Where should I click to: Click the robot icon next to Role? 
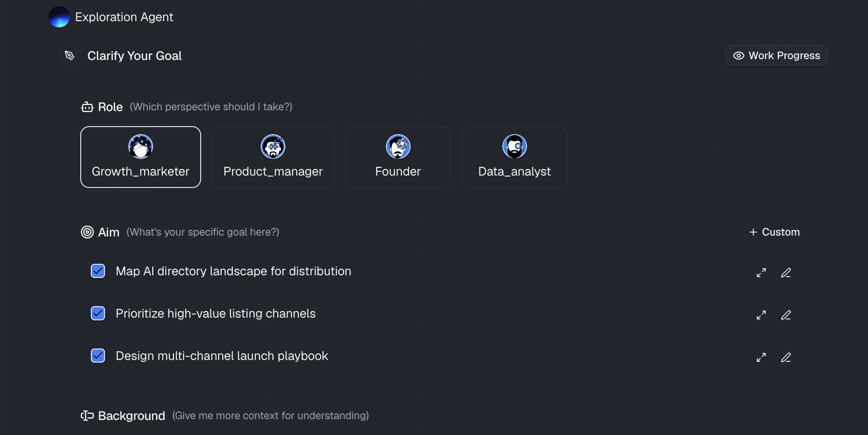(x=87, y=107)
